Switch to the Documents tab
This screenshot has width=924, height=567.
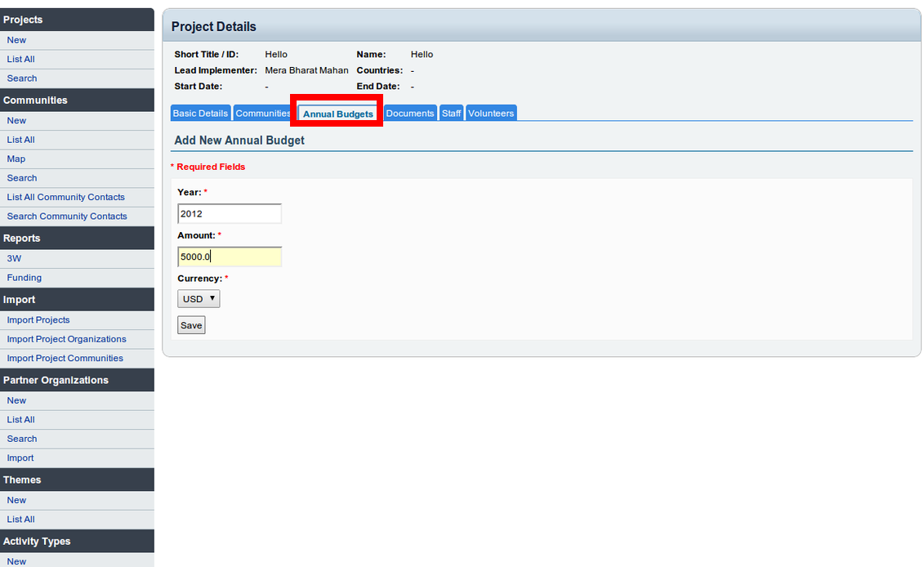click(x=409, y=114)
